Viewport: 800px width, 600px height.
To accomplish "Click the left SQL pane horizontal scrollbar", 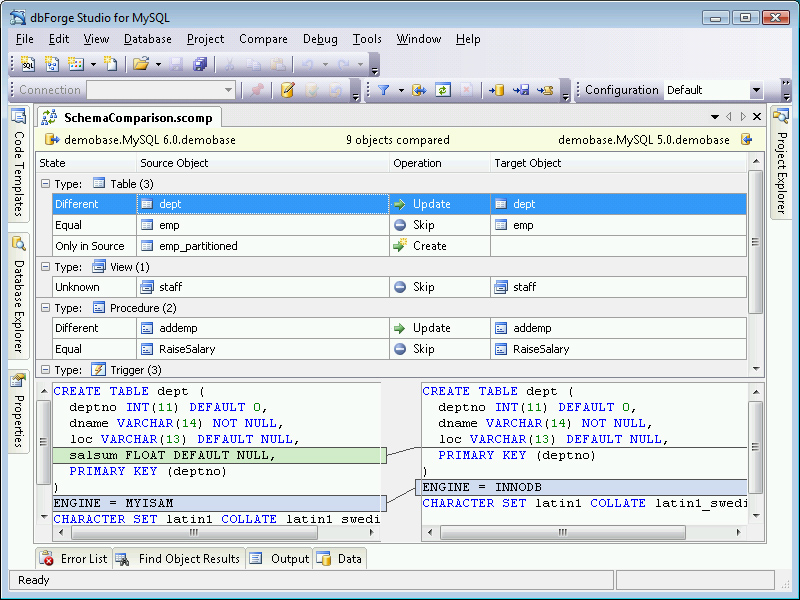I will click(x=194, y=533).
